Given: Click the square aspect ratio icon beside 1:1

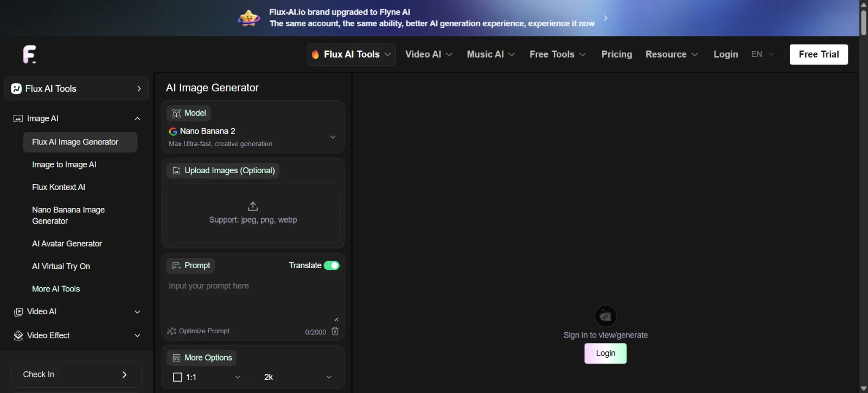Looking at the screenshot, I should (x=177, y=377).
